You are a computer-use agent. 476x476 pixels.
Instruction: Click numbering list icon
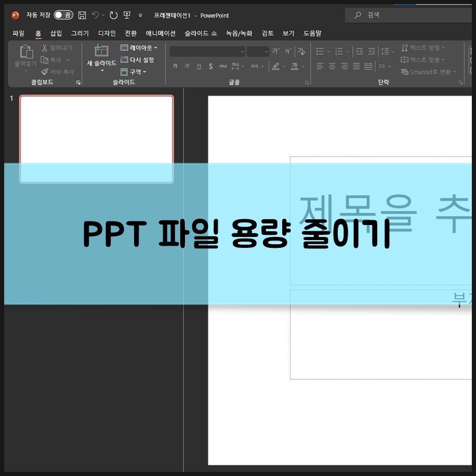click(339, 51)
